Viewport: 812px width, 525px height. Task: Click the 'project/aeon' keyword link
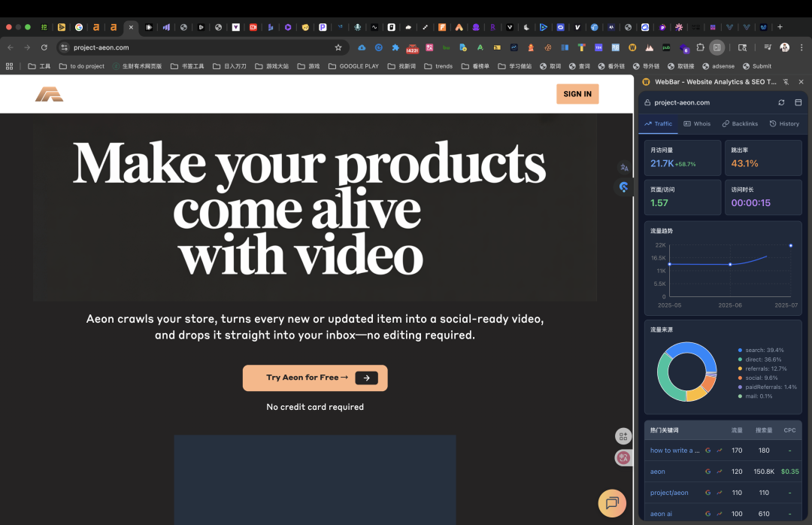[x=669, y=493]
